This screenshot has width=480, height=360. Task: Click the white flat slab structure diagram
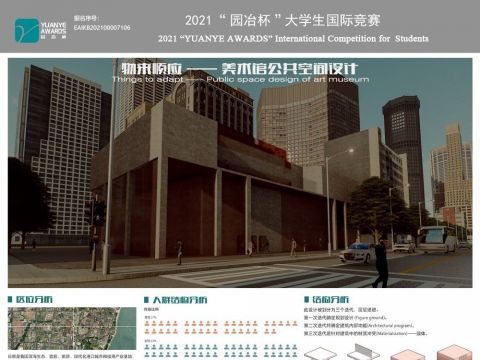click(x=320, y=354)
